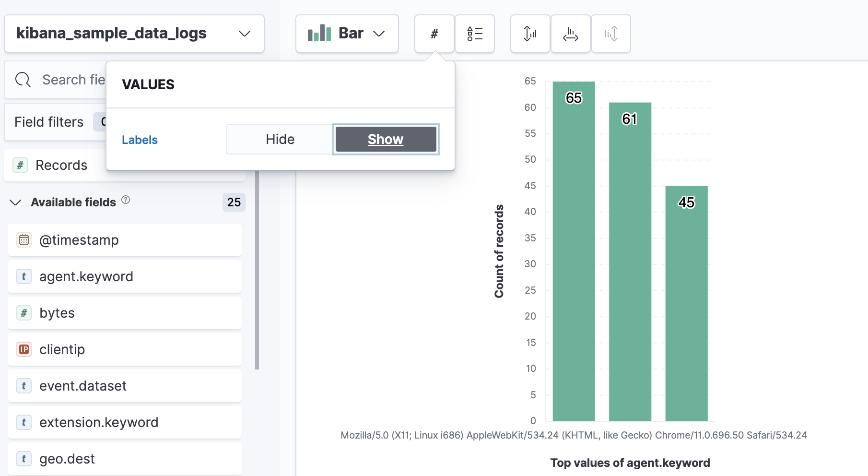The width and height of the screenshot is (868, 476).
Task: Click the text icon beside agent.keyword
Action: [23, 276]
